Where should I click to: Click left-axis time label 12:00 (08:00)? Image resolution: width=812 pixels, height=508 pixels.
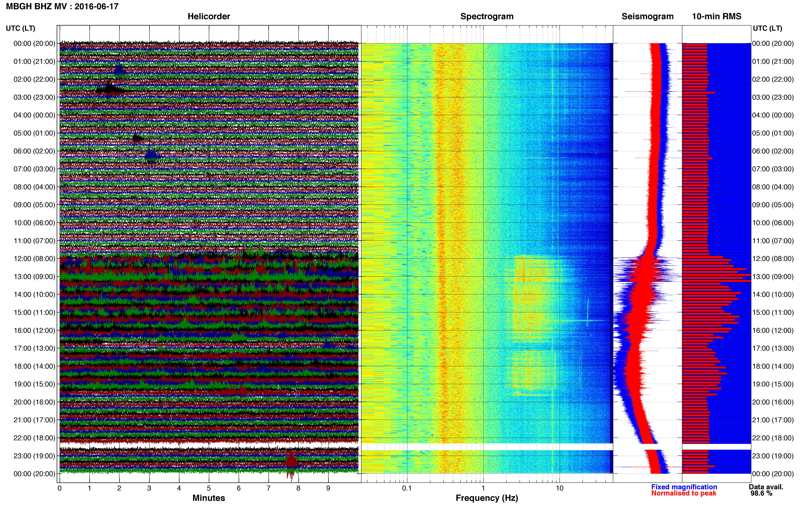34,259
